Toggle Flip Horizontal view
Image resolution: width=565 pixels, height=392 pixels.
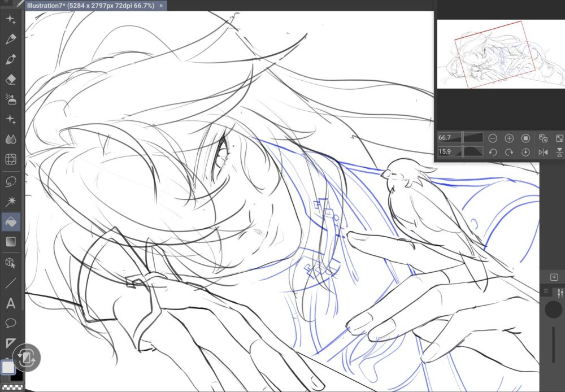tap(543, 152)
